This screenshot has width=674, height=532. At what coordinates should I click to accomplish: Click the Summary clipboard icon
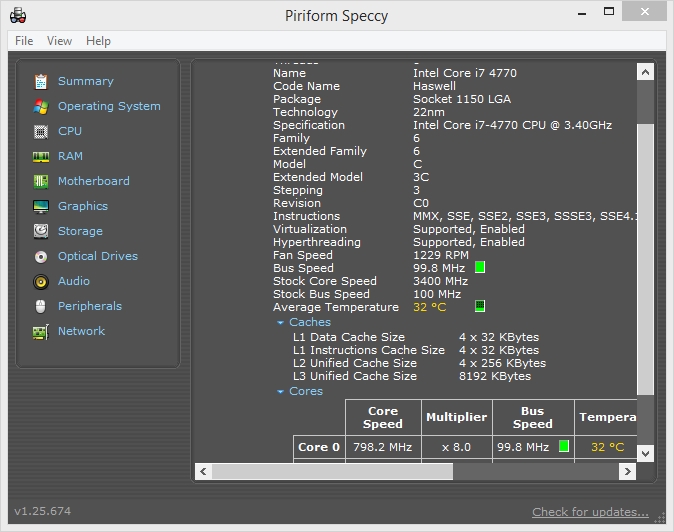(41, 82)
